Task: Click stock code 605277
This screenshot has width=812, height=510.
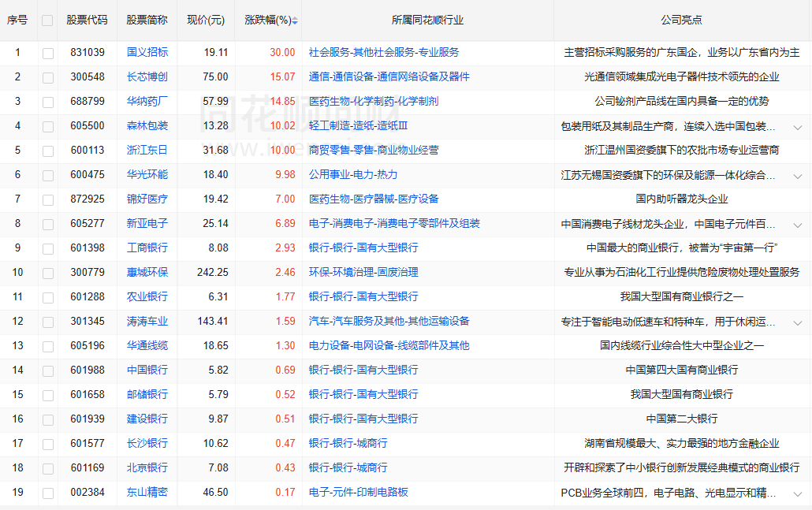Action: (x=88, y=223)
